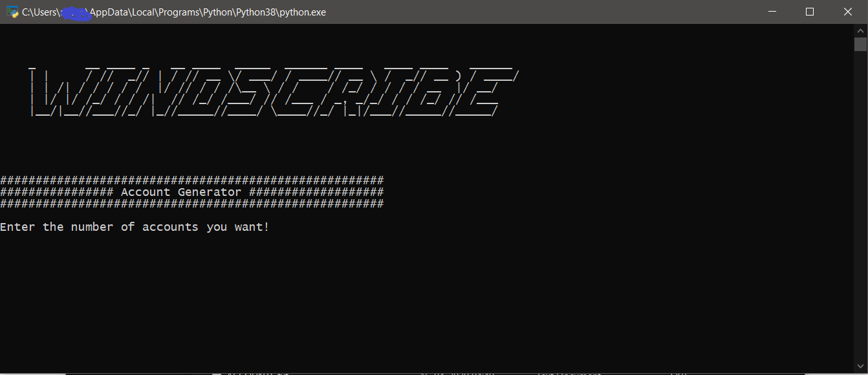Open the Python icon system menu

tap(12, 12)
